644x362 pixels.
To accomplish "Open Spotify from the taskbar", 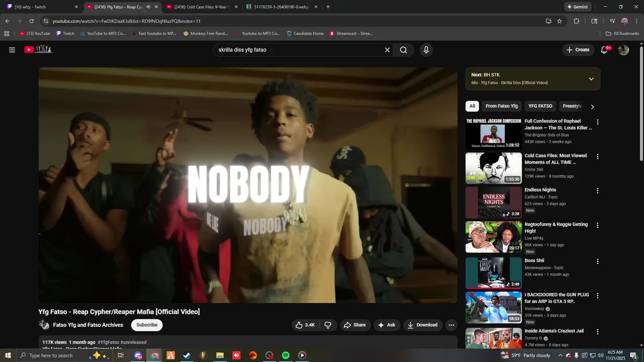I will click(x=286, y=355).
